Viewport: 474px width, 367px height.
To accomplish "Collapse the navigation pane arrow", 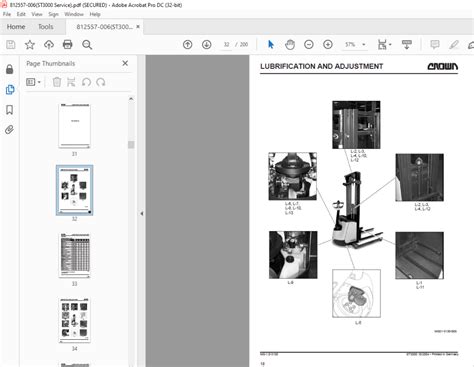I will [142, 213].
